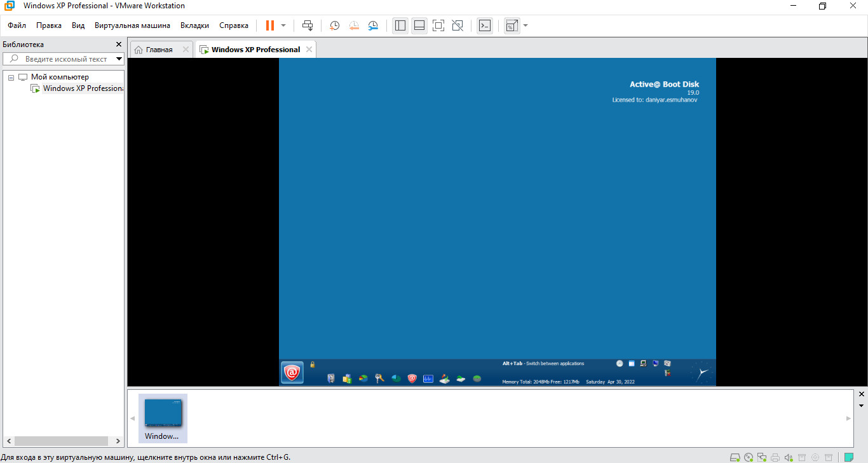This screenshot has height=463, width=868.
Task: Click the orange Pause VM button
Action: pyautogui.click(x=270, y=25)
